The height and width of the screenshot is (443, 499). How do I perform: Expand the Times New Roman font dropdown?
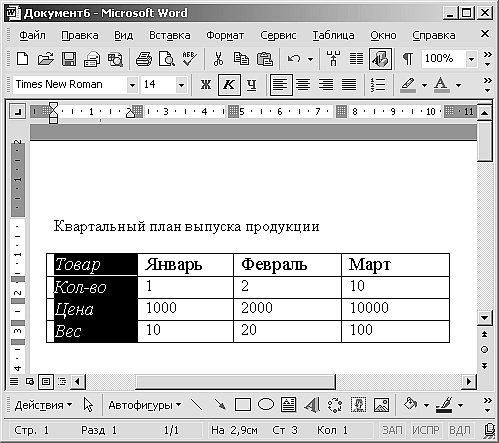tap(132, 85)
